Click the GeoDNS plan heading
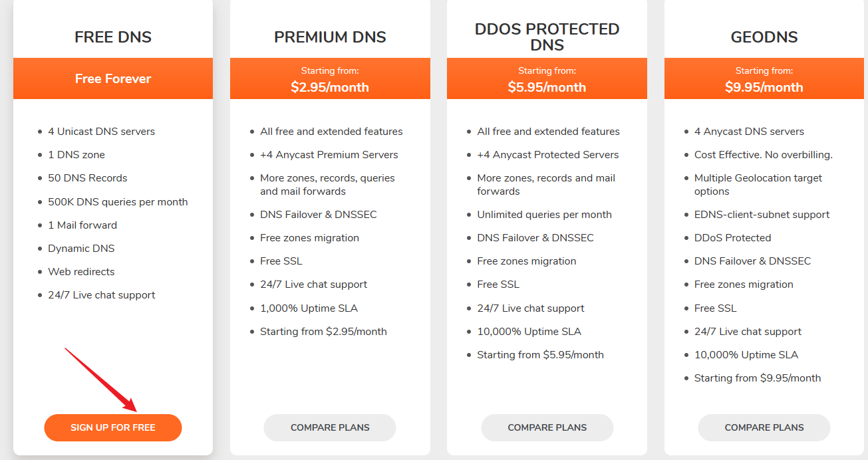Viewport: 868px width, 460px height. click(x=764, y=37)
